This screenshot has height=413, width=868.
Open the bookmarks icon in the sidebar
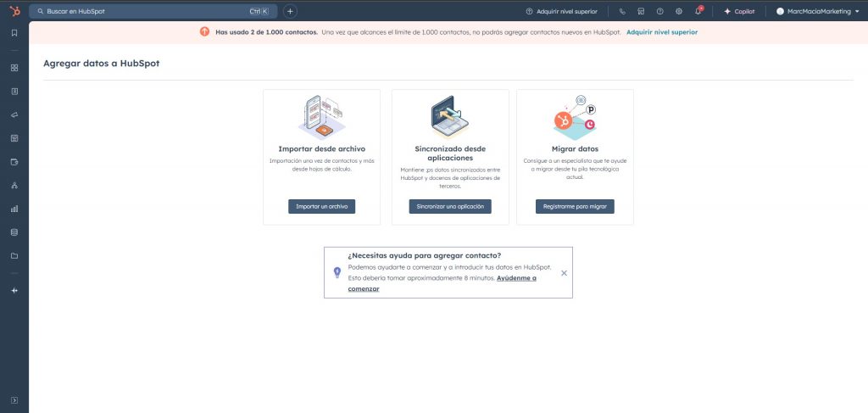click(x=14, y=33)
